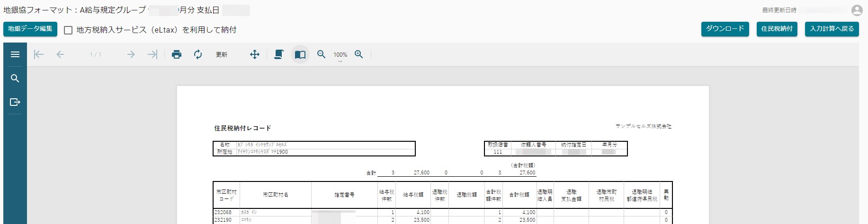Print the report with printer icon
This screenshot has height=224, width=868.
177,54
